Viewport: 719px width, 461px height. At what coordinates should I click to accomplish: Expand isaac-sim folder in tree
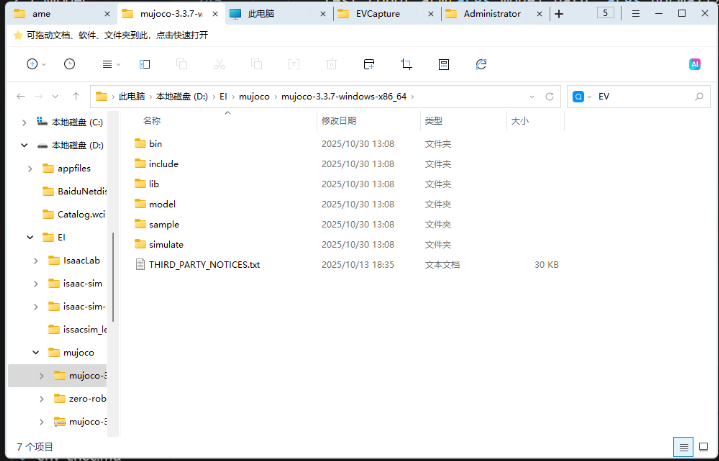pos(36,283)
